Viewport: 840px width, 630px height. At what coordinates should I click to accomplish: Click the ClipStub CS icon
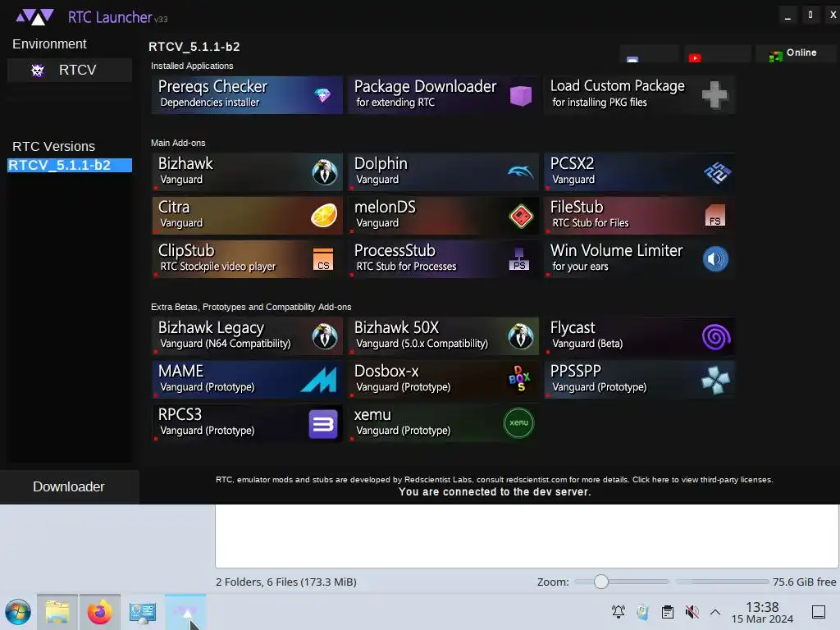[x=323, y=259]
